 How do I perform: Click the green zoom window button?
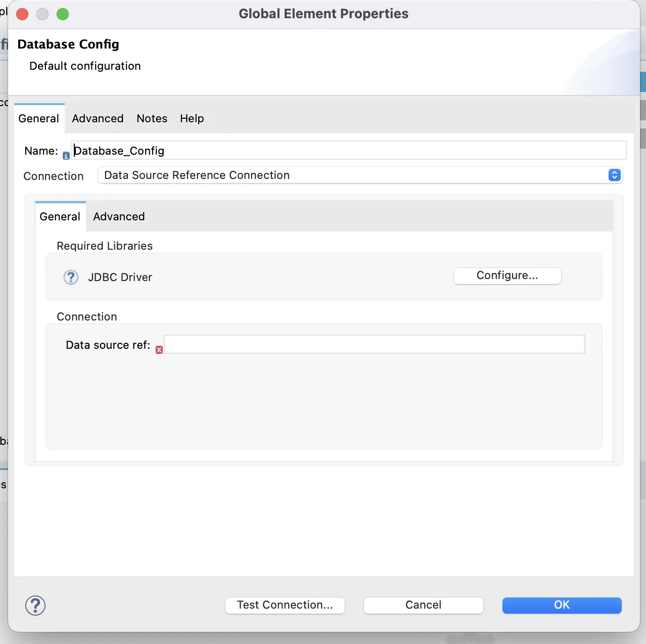(63, 14)
